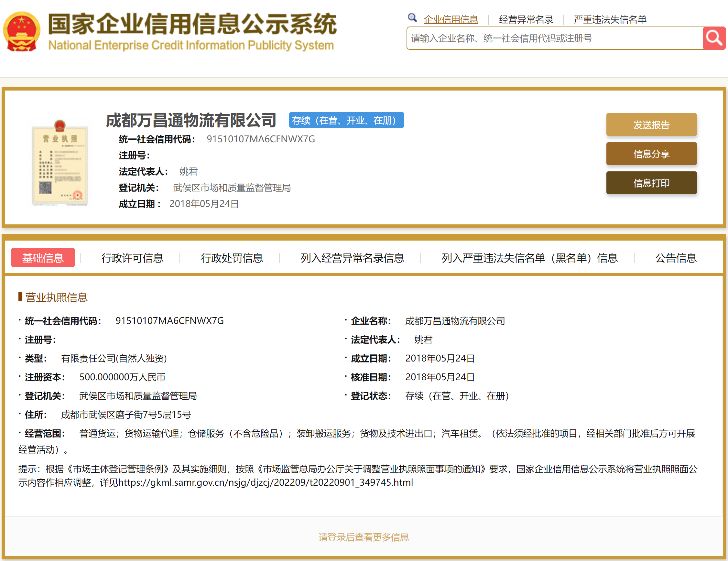
Task: Click the small magnifier icon beside 企业信用信息
Action: click(412, 18)
